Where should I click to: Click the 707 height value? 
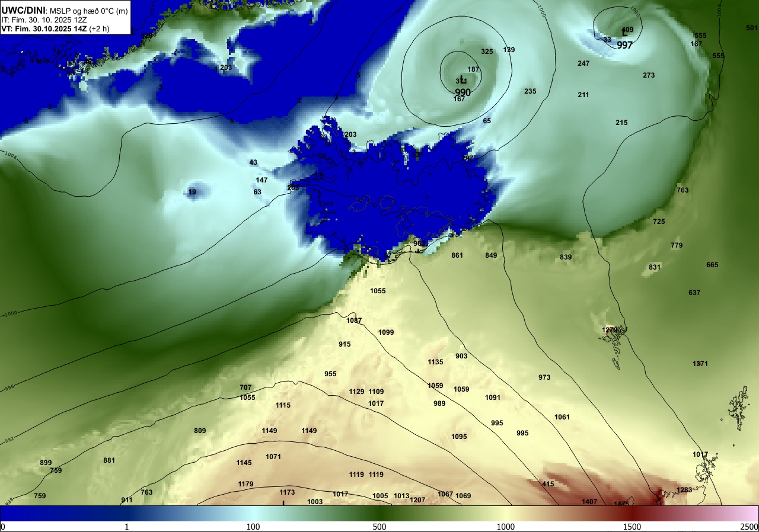click(x=245, y=387)
